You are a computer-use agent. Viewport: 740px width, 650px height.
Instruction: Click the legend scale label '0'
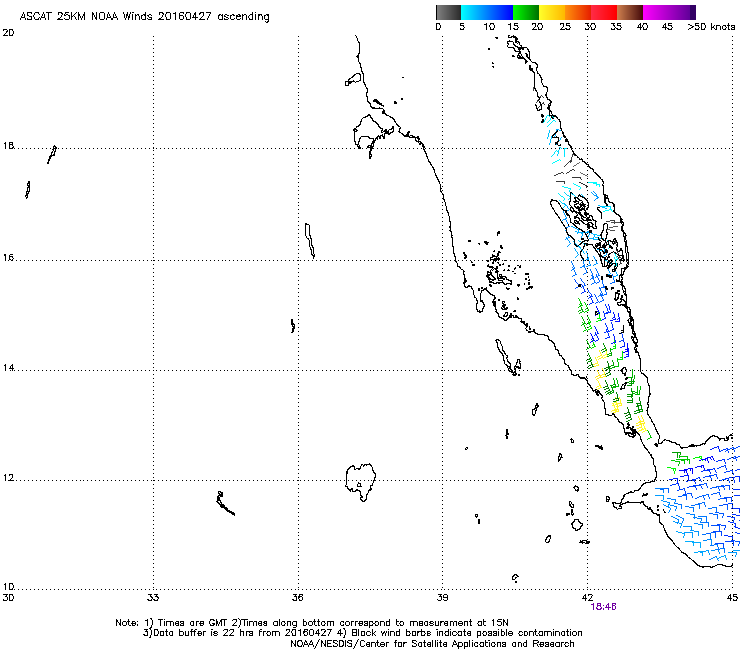438,27
